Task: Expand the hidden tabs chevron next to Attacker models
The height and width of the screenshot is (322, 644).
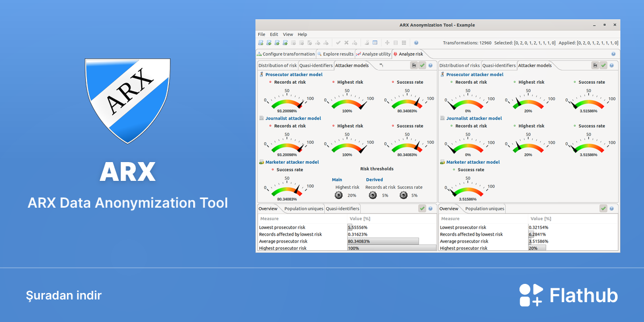Action: (381, 65)
